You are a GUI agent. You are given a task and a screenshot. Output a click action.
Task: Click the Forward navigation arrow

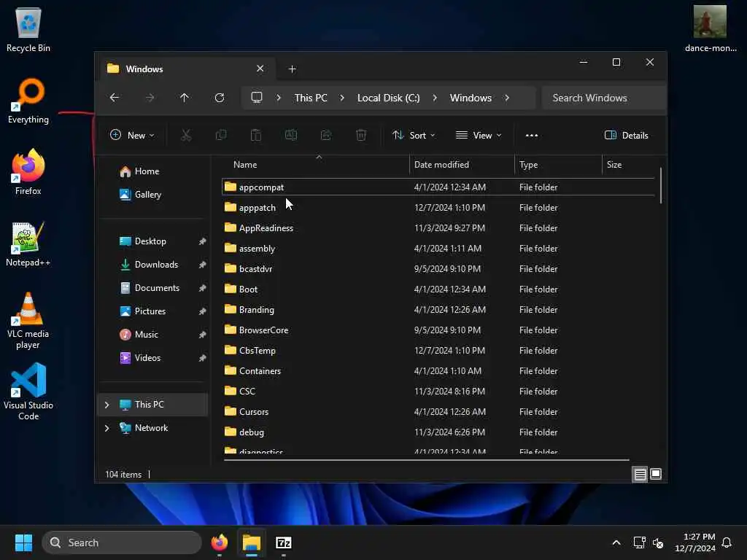pos(150,98)
